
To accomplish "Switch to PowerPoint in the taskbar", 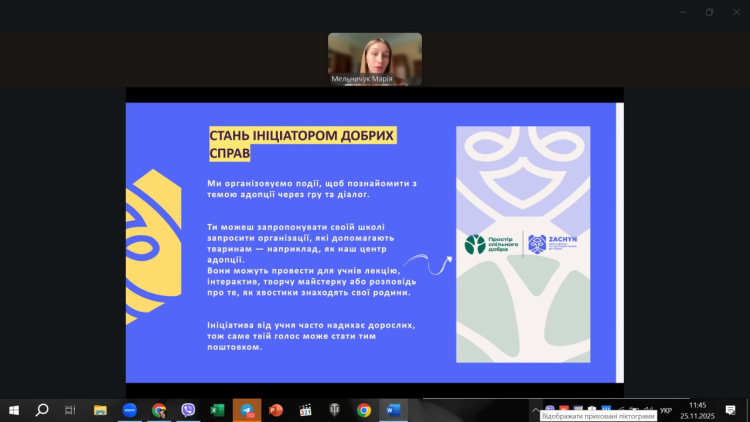I will [276, 410].
